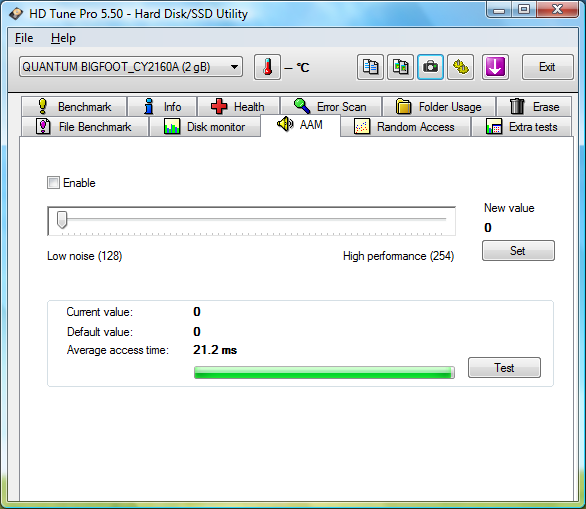Viewport: 586px width, 509px height.
Task: Open the File Benchmark tab
Action: pos(85,127)
